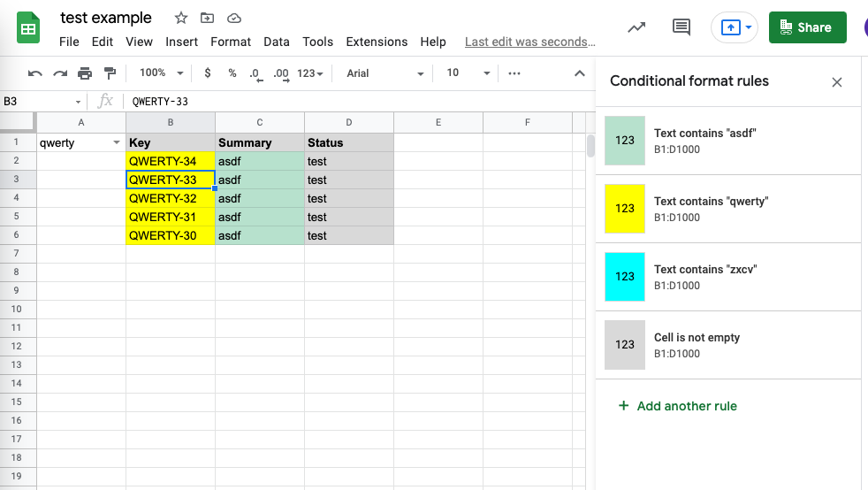Open the Insert menu
Viewport: 868px width, 490px height.
click(181, 42)
